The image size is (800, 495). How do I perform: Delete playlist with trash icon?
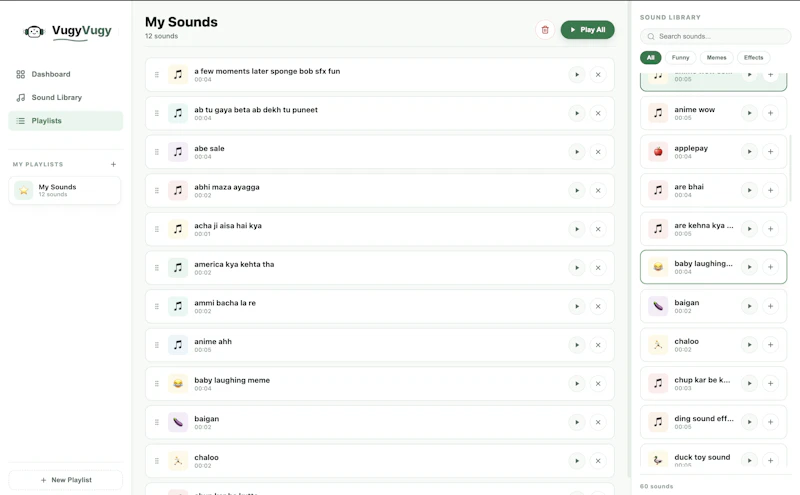tap(545, 30)
